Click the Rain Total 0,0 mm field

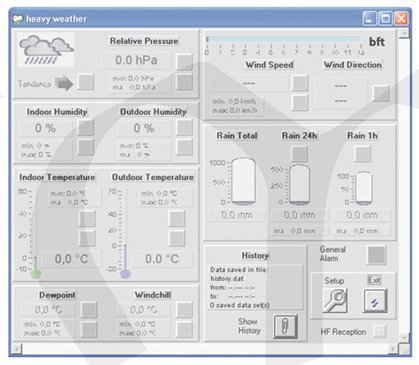point(237,215)
